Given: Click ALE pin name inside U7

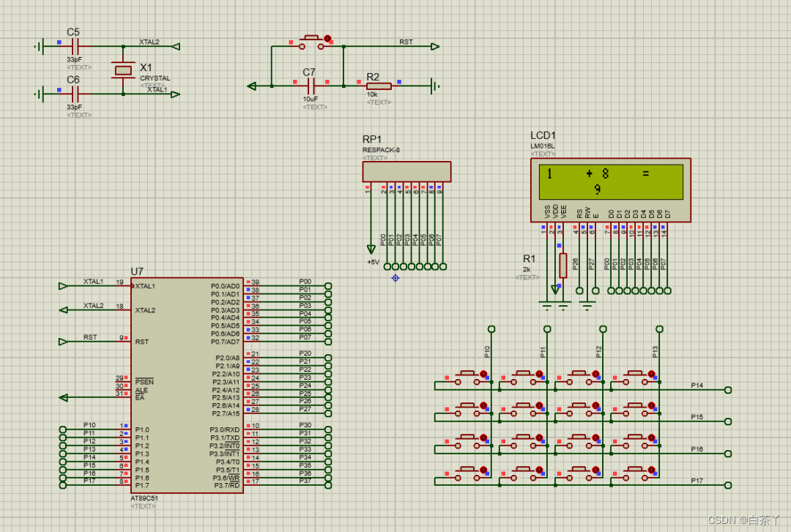Looking at the screenshot, I should pyautogui.click(x=141, y=390).
